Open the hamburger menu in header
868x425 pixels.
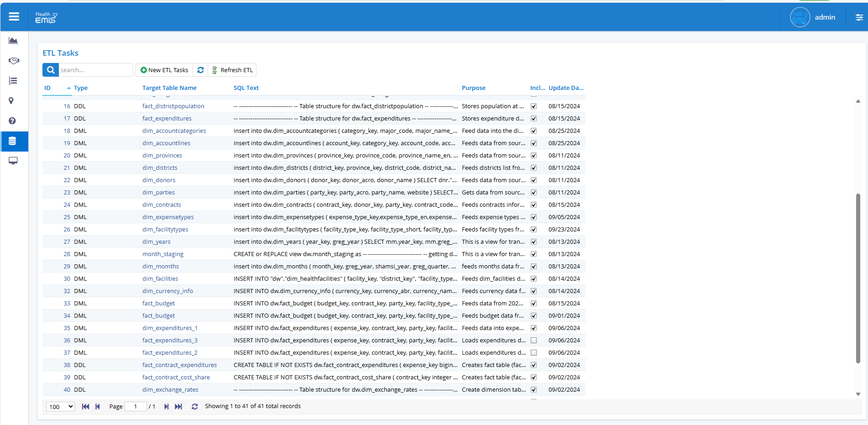(x=14, y=17)
